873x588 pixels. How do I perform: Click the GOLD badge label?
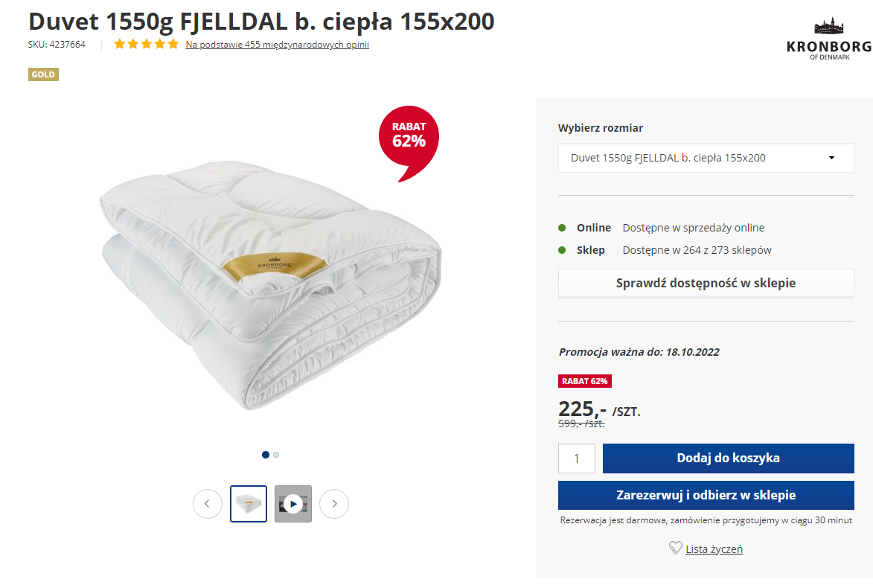pos(43,74)
